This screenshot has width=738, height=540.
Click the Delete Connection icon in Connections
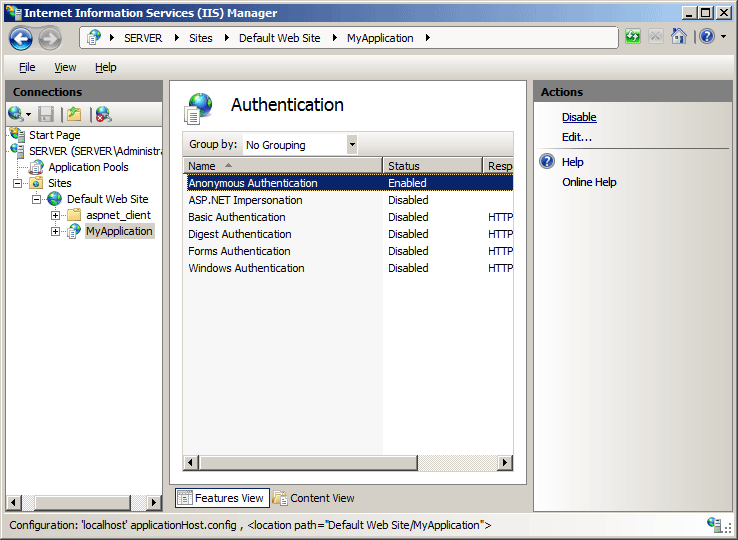[x=103, y=114]
